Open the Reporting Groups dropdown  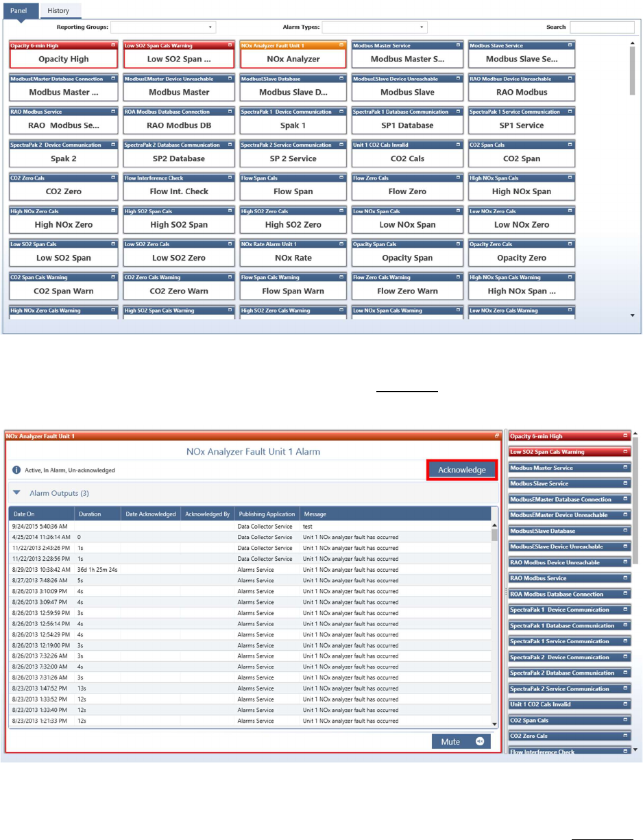[x=163, y=27]
